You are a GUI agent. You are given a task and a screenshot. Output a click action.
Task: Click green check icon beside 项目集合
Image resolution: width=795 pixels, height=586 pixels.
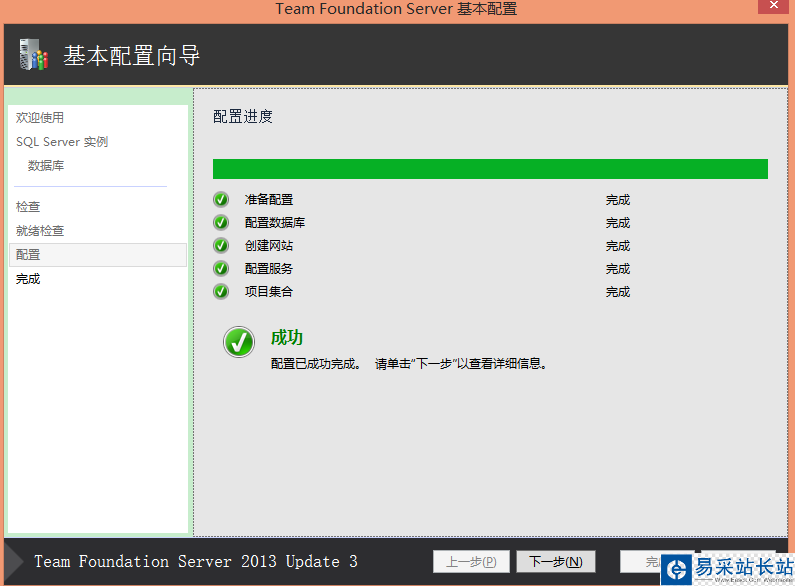(221, 291)
